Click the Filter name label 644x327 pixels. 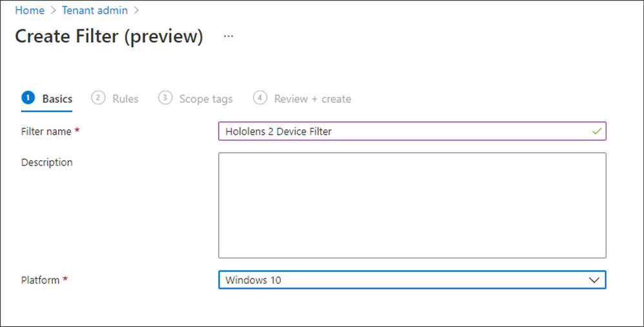(x=46, y=132)
